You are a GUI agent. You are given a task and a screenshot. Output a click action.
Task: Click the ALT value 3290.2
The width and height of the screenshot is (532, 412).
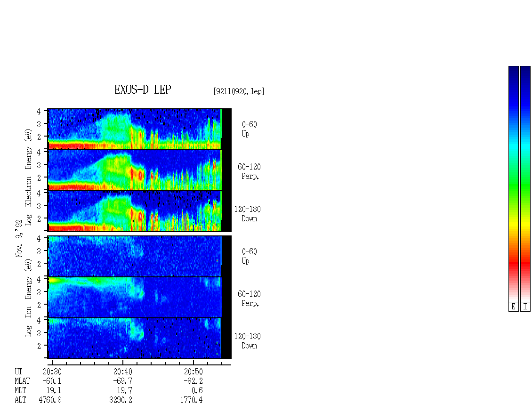point(121,400)
